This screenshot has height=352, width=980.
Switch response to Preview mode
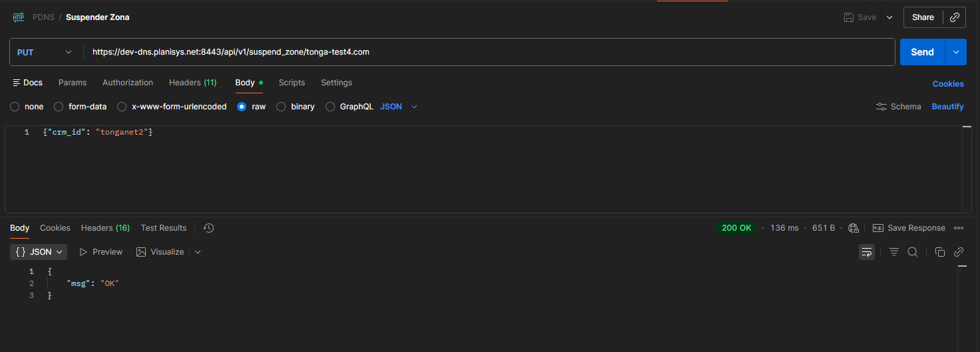(101, 252)
